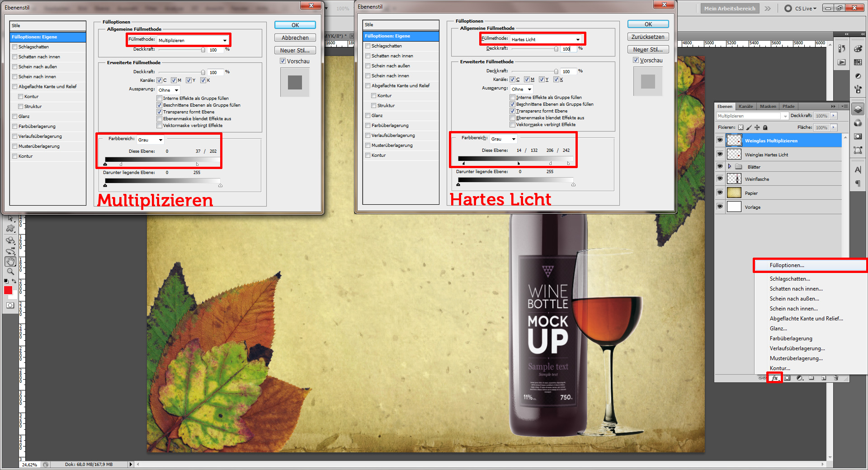Create a new layer group folder
868x470 pixels.
tap(811, 378)
